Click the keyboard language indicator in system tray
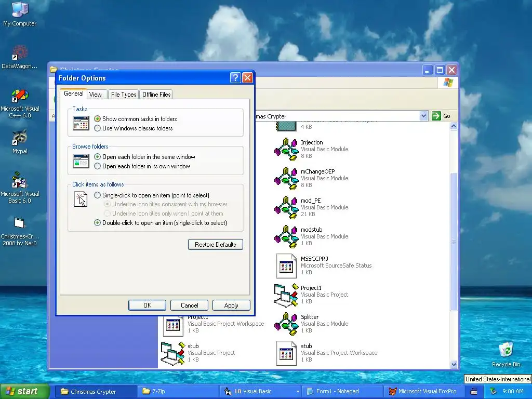Image resolution: width=532 pixels, height=399 pixels. click(x=474, y=392)
